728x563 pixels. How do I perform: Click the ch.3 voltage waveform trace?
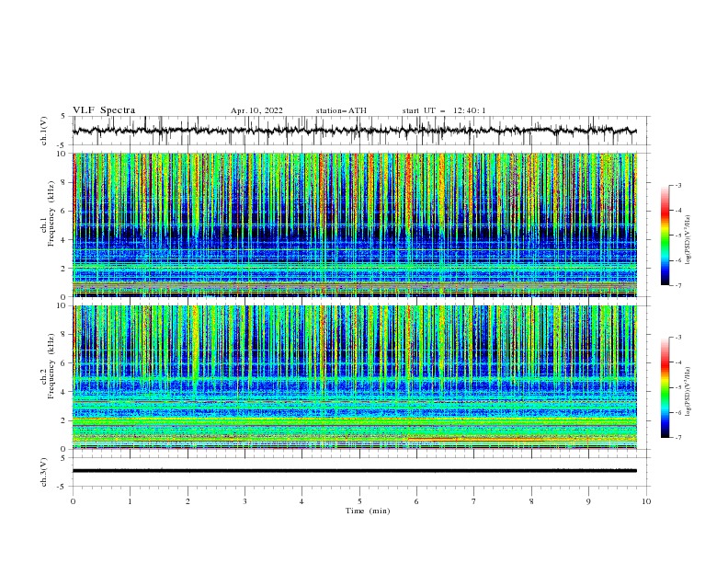click(x=355, y=471)
